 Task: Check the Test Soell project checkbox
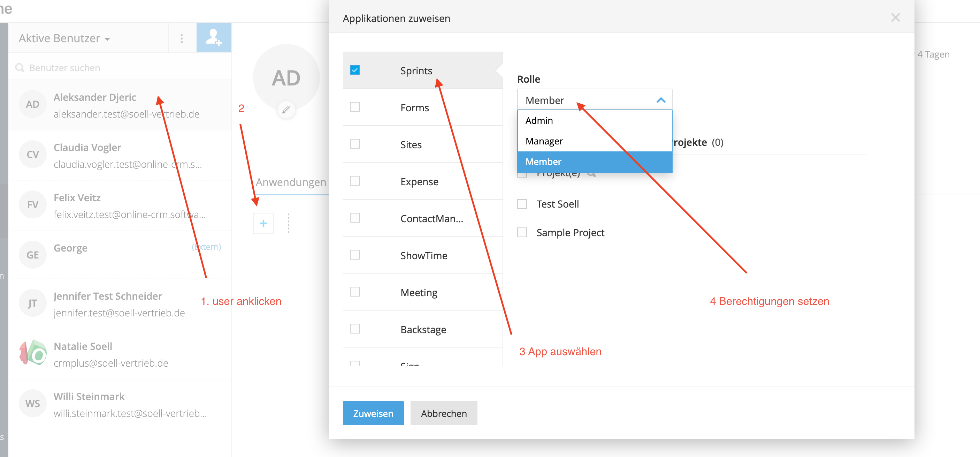[x=522, y=204]
